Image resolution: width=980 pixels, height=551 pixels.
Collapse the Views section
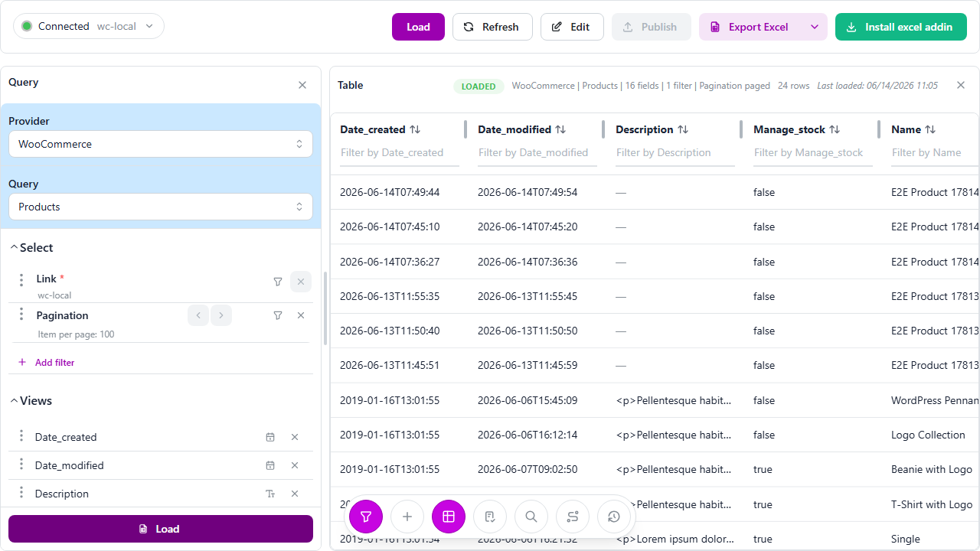click(31, 400)
